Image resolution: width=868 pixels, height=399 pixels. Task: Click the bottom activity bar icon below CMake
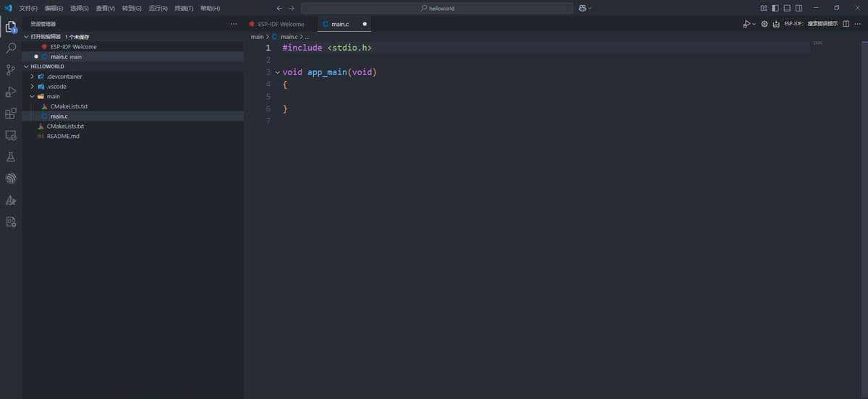[x=11, y=222]
